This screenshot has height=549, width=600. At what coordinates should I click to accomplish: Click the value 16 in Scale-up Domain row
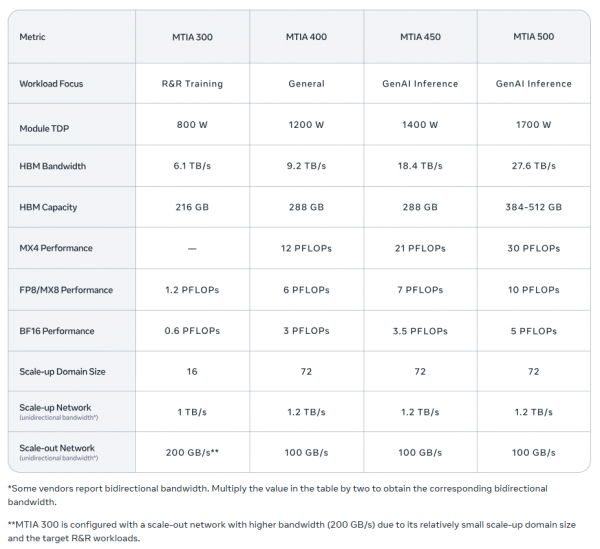click(x=192, y=371)
